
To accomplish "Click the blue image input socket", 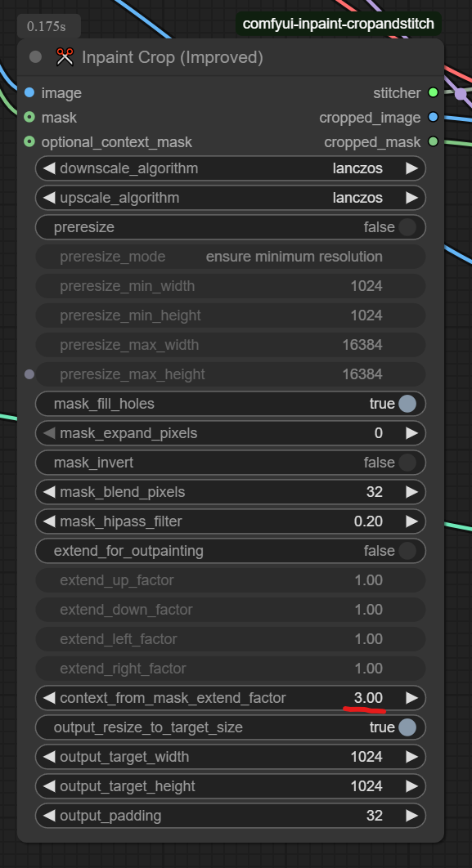I will [29, 92].
